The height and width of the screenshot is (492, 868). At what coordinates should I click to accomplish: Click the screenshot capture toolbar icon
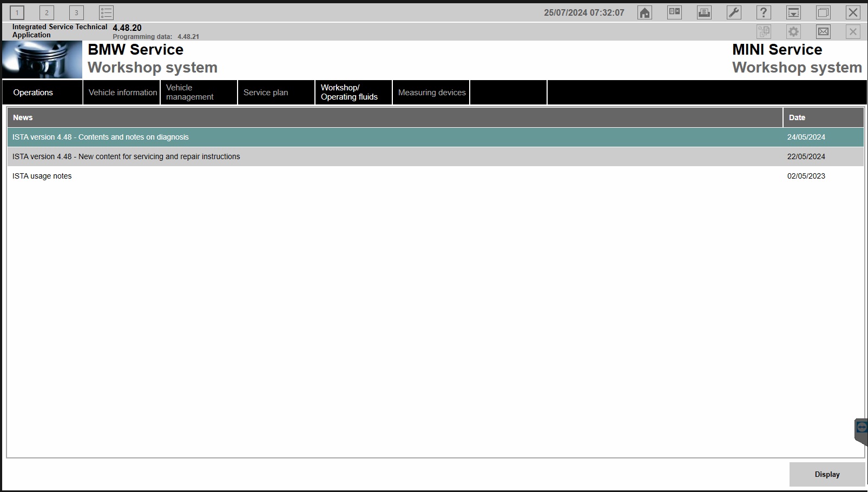pyautogui.click(x=793, y=12)
